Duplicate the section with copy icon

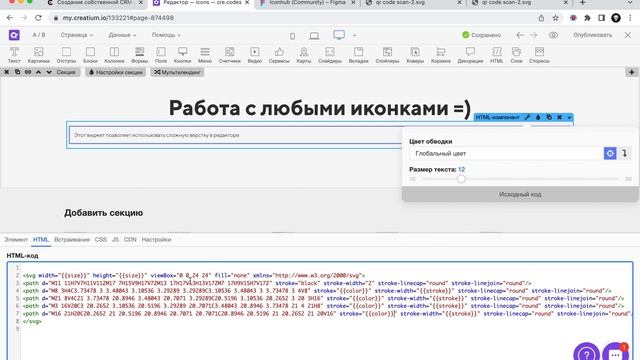[x=17, y=72]
